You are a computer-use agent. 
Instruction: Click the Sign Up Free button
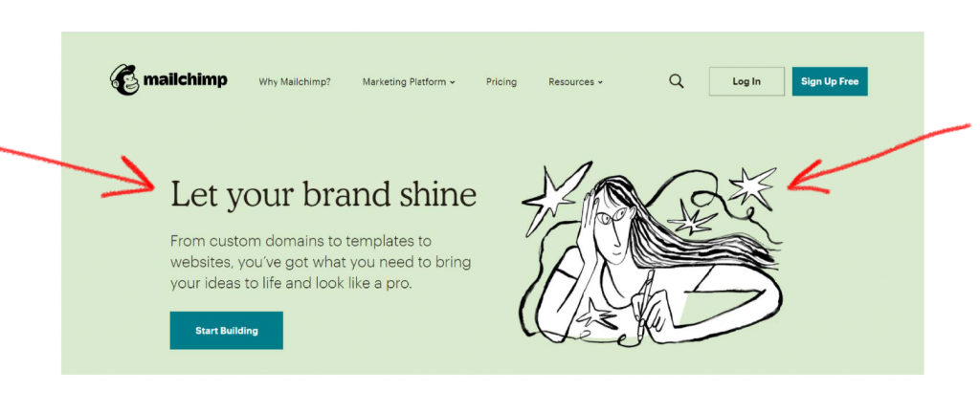point(830,81)
